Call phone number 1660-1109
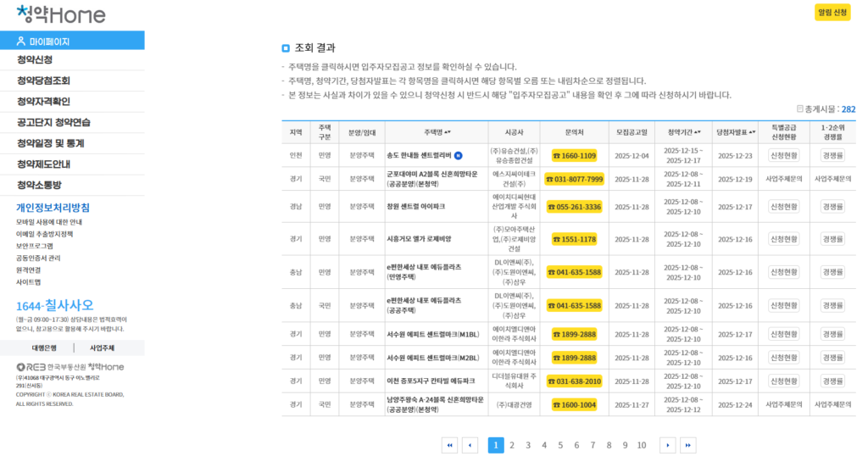 coord(574,156)
